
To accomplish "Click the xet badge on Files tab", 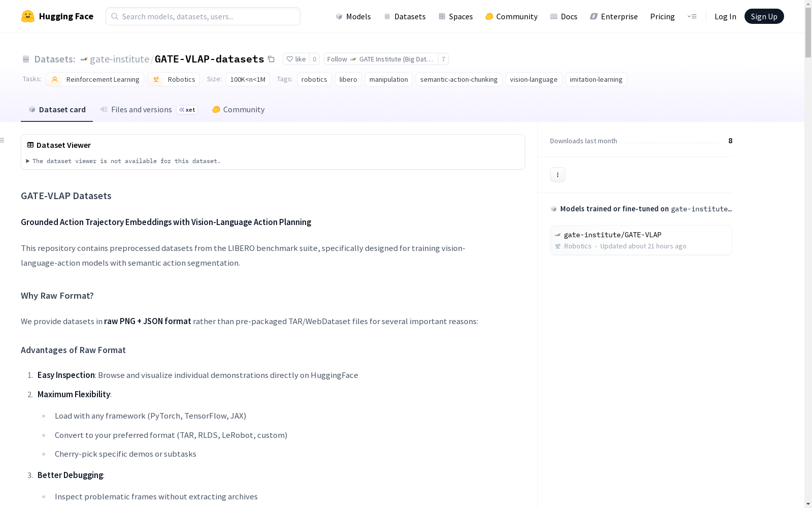I will (187, 110).
